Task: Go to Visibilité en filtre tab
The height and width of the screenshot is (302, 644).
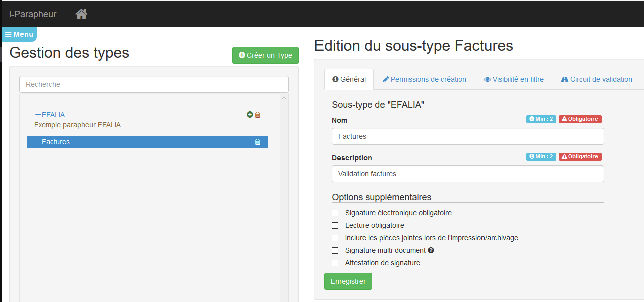Action: [x=514, y=79]
